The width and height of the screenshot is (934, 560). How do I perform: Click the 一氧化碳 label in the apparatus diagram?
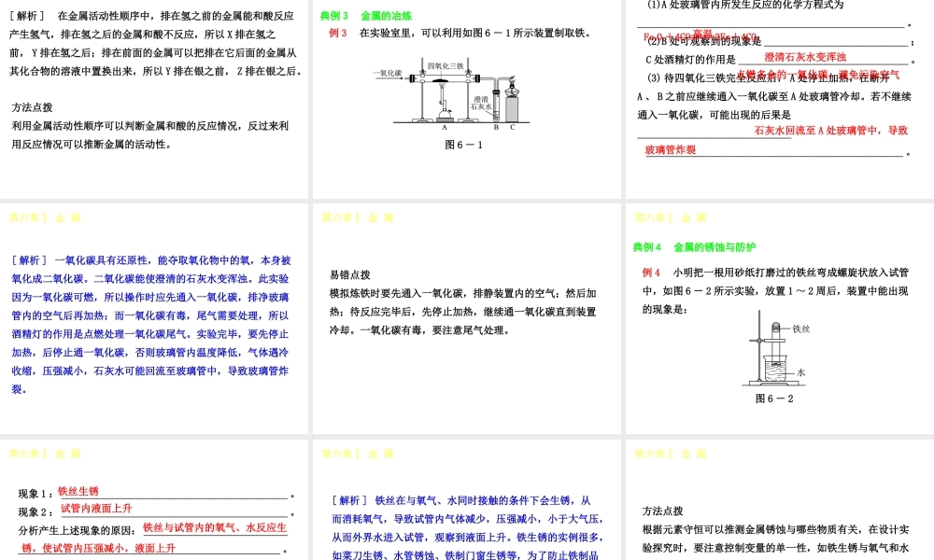coord(388,73)
